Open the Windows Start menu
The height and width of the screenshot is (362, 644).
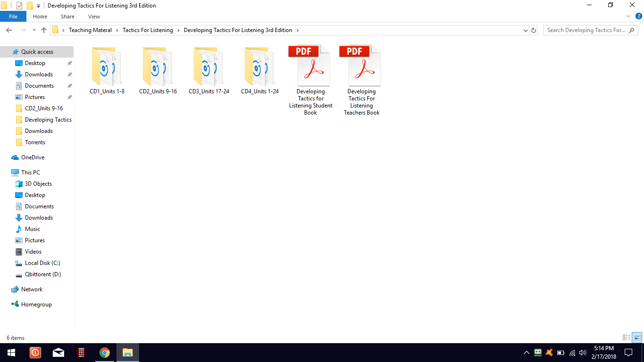[x=11, y=353]
